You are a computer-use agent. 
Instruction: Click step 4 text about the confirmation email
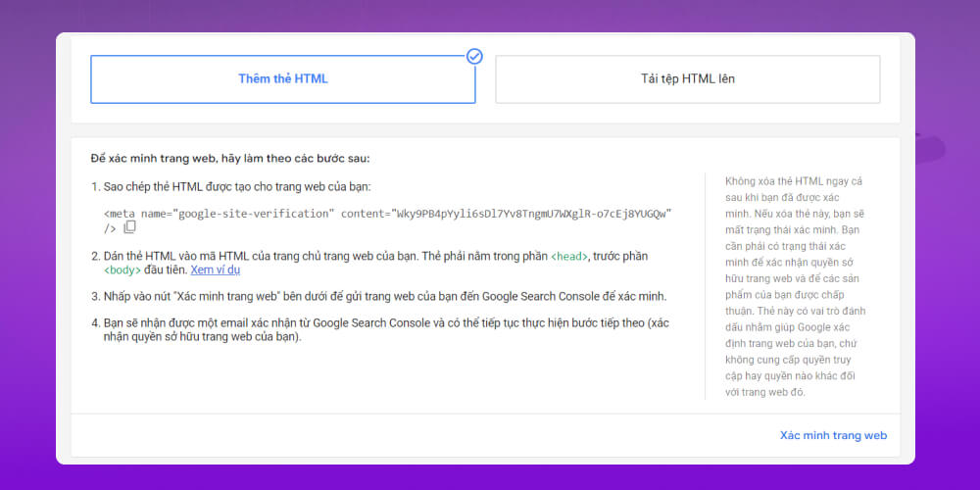click(x=294, y=323)
